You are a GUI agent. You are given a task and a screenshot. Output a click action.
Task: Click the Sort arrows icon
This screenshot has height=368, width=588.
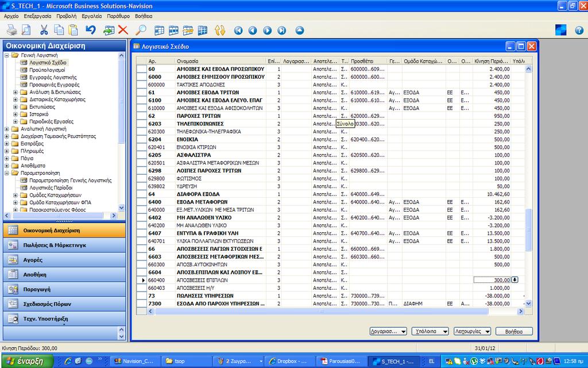point(220,30)
